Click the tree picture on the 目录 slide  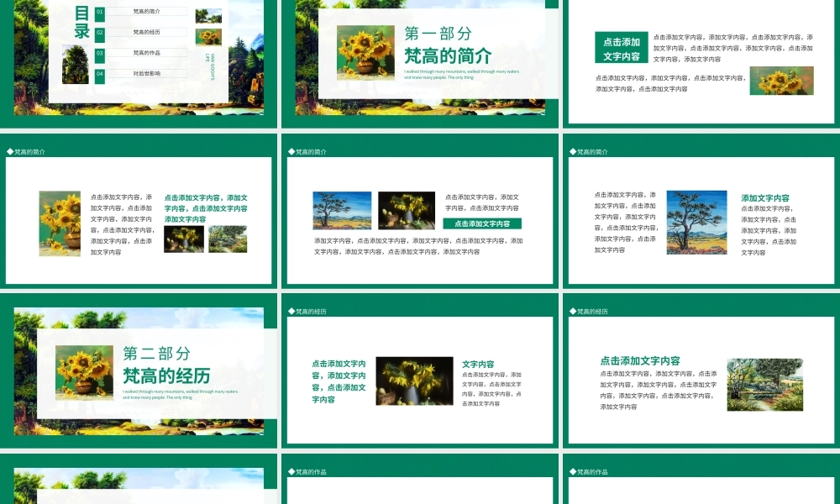click(x=76, y=65)
